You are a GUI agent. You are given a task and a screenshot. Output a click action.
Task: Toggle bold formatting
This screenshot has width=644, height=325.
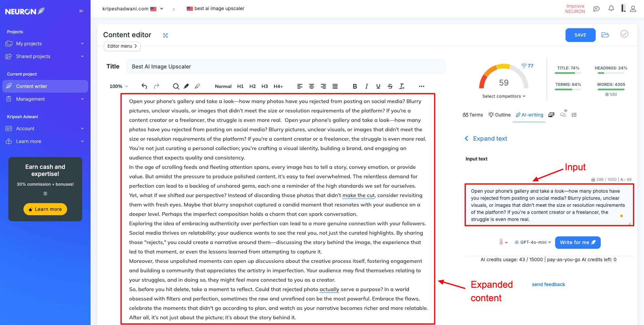coord(355,86)
